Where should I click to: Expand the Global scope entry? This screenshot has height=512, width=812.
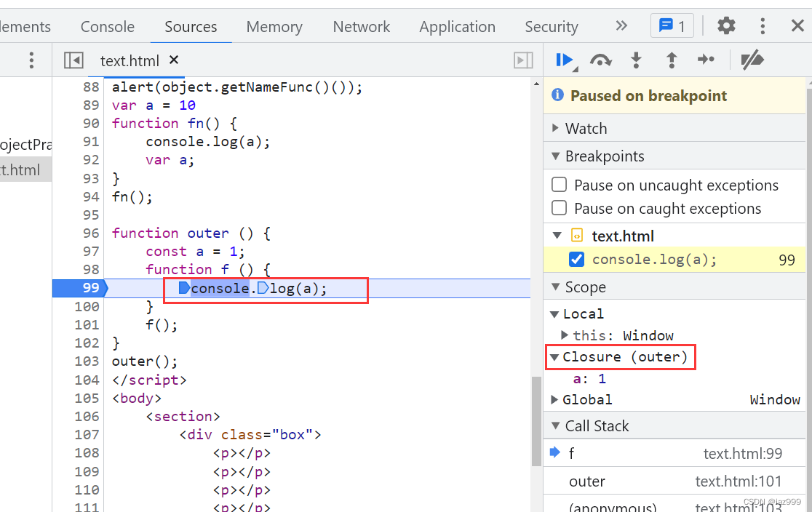[555, 399]
